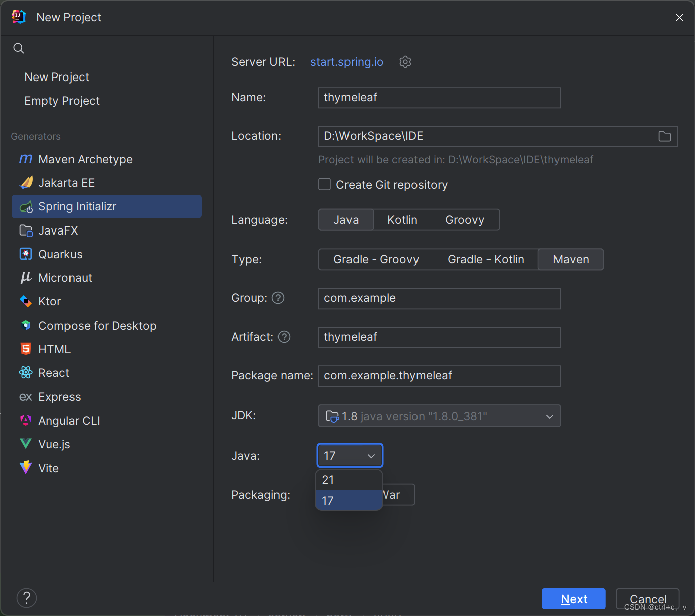Focus the project Name field
The width and height of the screenshot is (695, 616).
coord(439,98)
